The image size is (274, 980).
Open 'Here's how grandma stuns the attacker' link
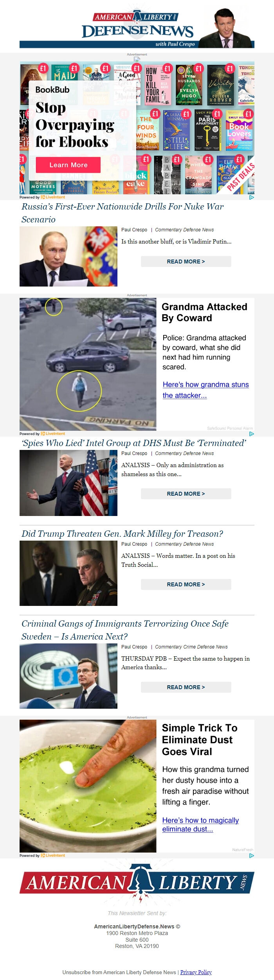click(x=205, y=390)
